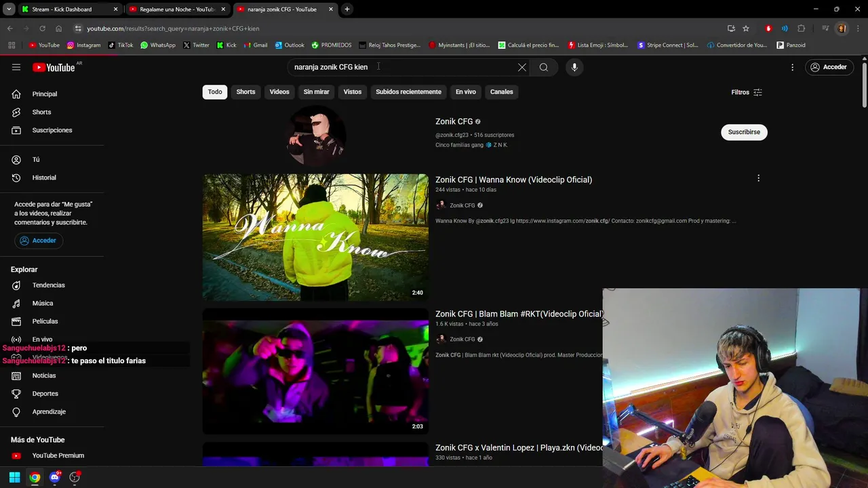
Task: Open Deportes in the sidebar
Action: [52, 394]
